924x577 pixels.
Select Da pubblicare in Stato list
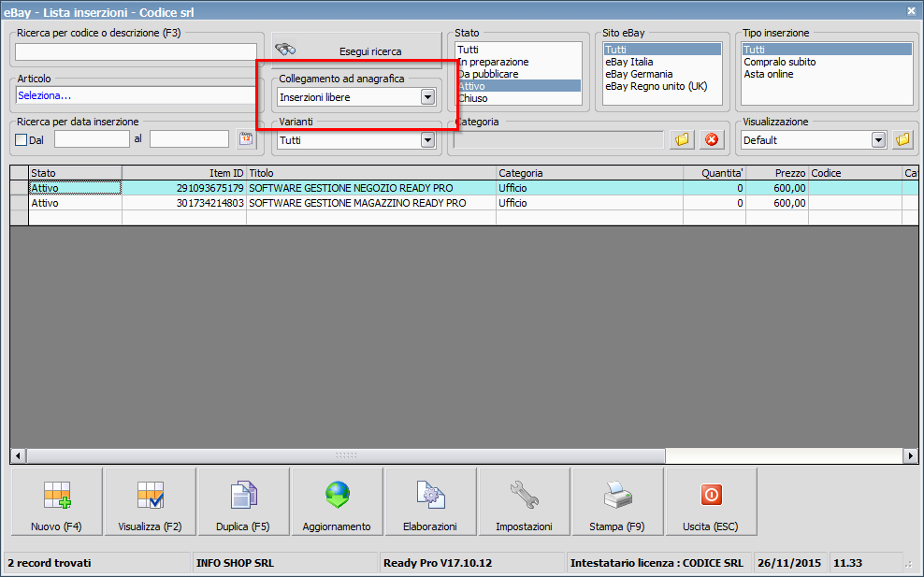518,74
